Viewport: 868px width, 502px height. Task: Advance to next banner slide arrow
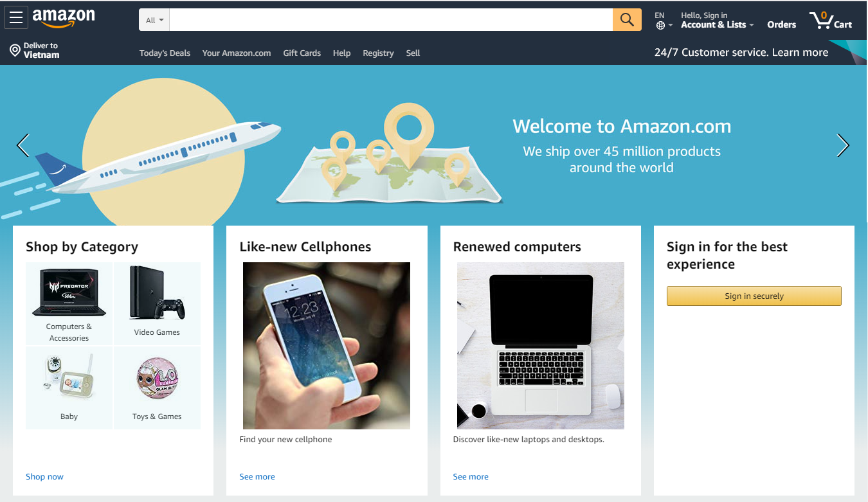click(x=843, y=145)
